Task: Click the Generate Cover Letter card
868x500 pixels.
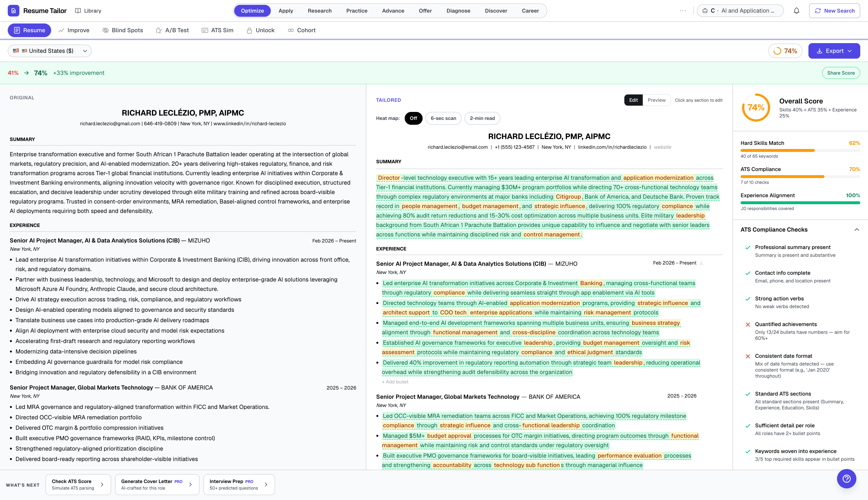Action: pyautogui.click(x=157, y=484)
